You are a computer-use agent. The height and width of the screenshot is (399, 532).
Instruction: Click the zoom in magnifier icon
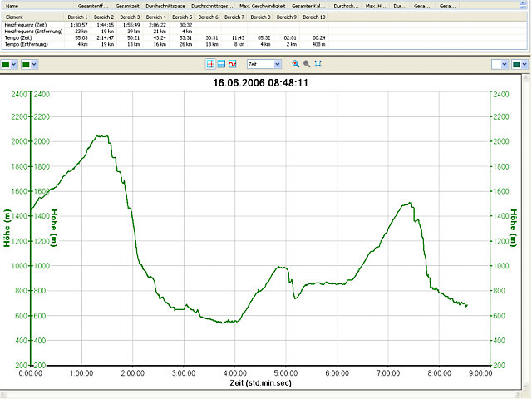coord(295,64)
